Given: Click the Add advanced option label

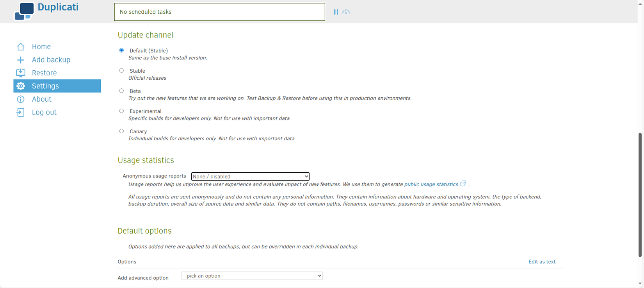Looking at the screenshot, I should point(143,278).
